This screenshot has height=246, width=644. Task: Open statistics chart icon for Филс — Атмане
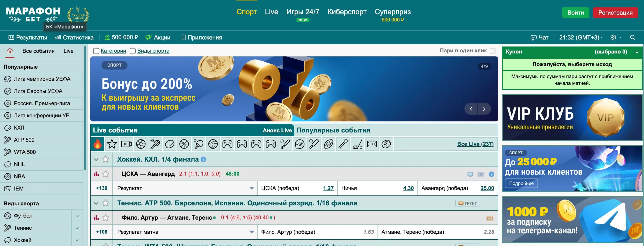point(96,218)
